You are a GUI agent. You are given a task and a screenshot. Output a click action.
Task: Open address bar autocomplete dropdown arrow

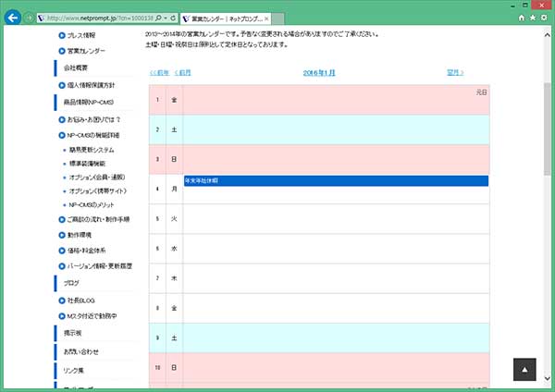coord(166,18)
